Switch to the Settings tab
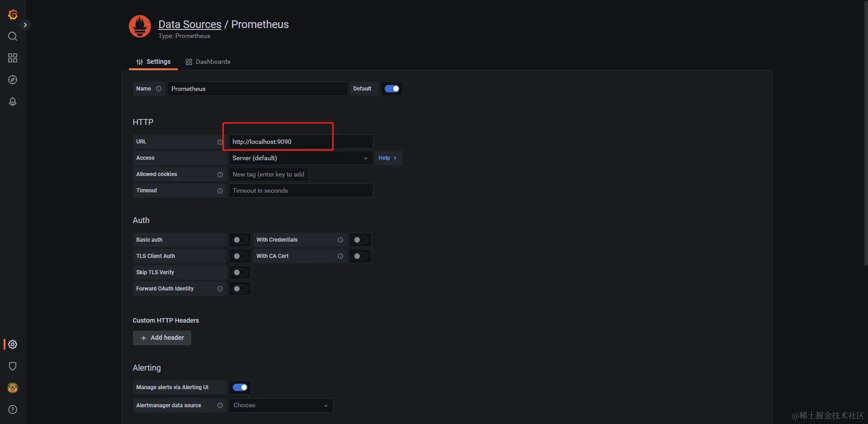The image size is (868, 424). pos(153,62)
